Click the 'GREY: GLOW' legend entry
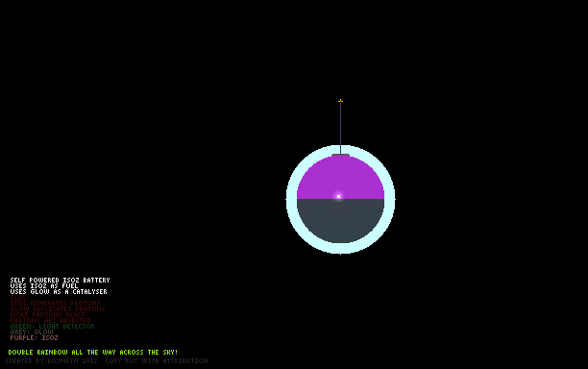The width and height of the screenshot is (588, 369). [x=32, y=332]
